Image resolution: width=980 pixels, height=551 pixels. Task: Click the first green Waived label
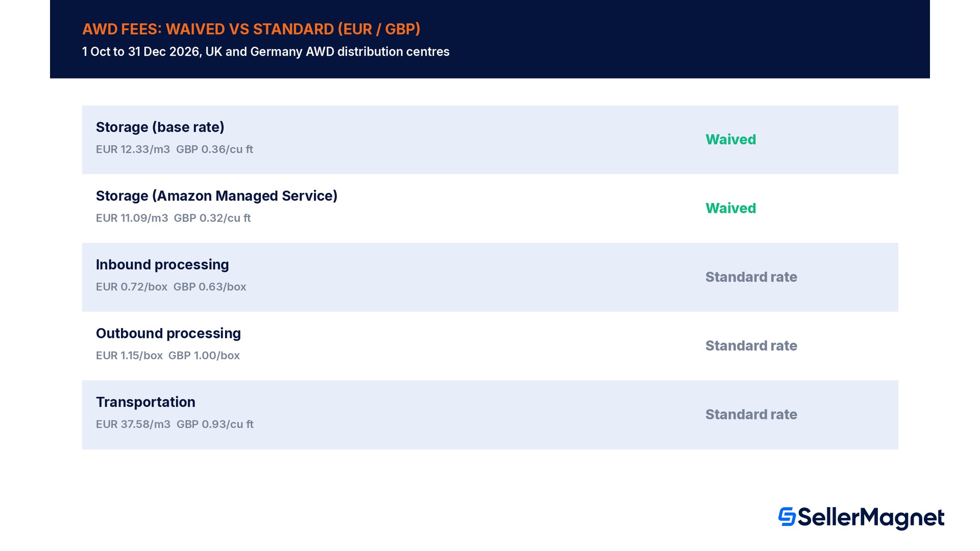730,139
